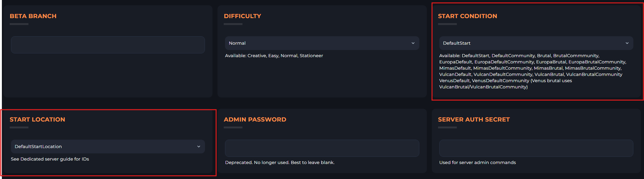Click the 'Used for server admin commands' hint

pos(477,162)
